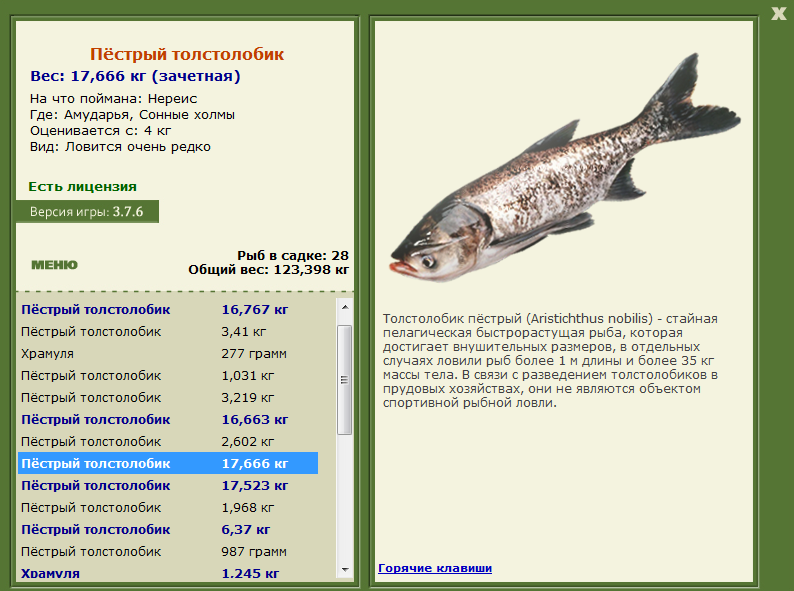Select Пёстрый толстолобик 3,219 кг row
Image resolution: width=794 pixels, height=591 pixels.
click(168, 398)
